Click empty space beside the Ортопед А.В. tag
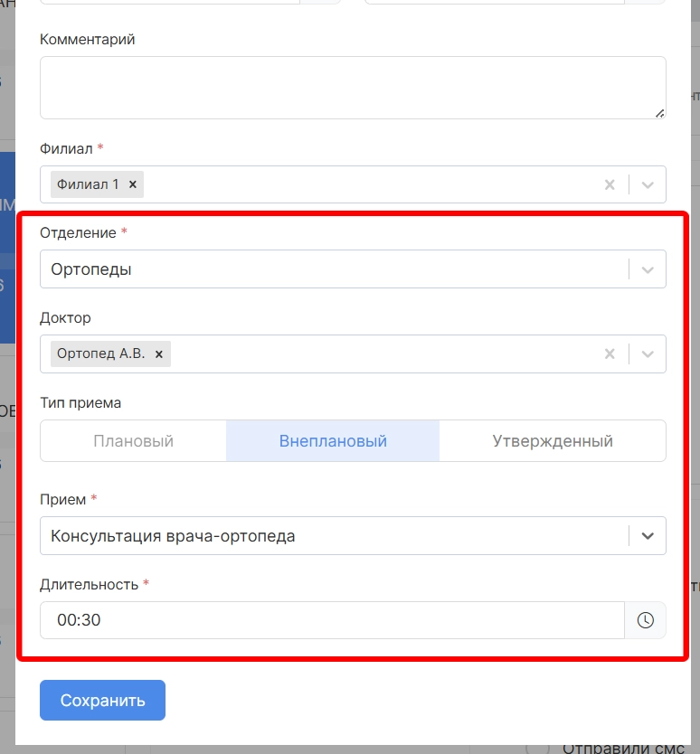 380,354
